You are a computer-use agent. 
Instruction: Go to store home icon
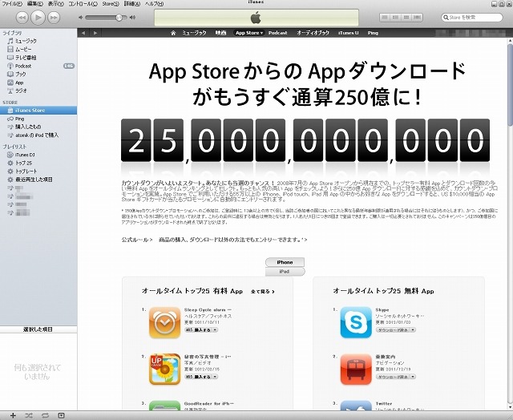tap(173, 33)
